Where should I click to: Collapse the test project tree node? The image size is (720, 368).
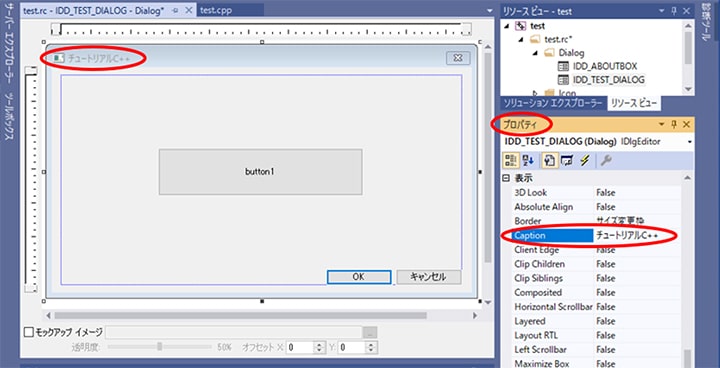coord(506,26)
